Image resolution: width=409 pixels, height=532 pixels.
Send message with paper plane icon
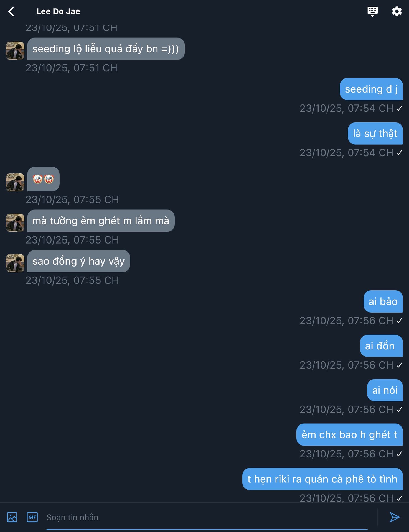point(394,517)
